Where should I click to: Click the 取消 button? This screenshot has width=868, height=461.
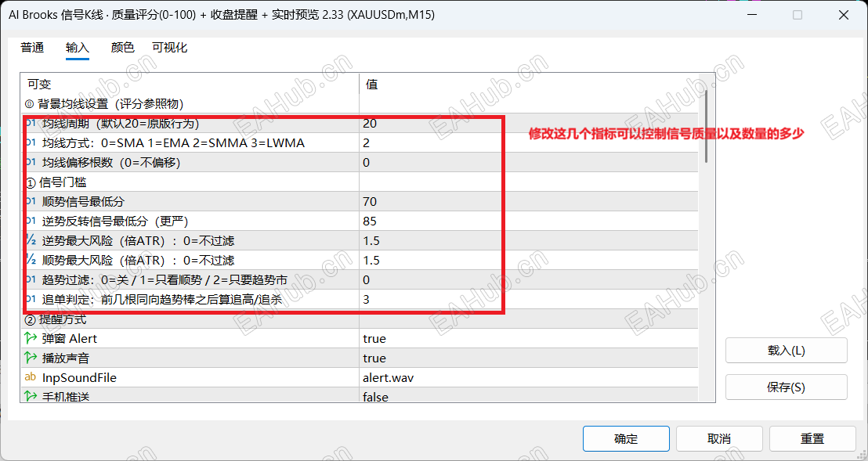[719, 439]
